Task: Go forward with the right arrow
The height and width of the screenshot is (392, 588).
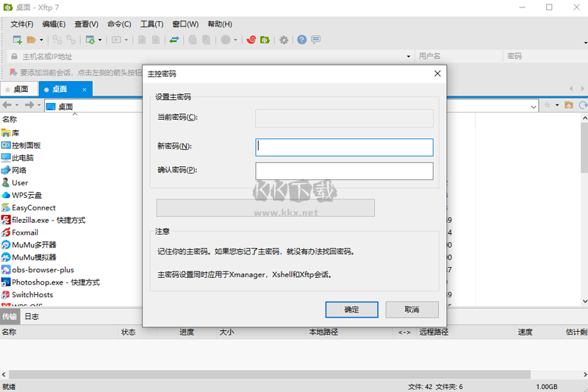Action: [29, 105]
